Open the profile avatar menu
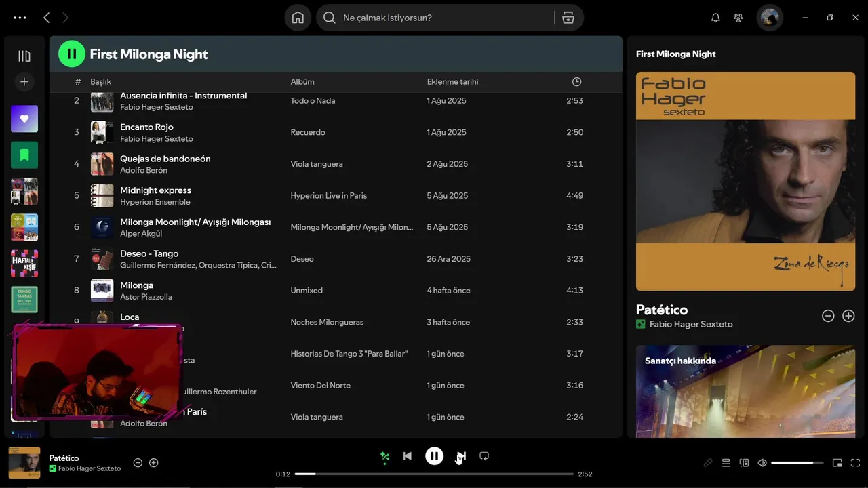The width and height of the screenshot is (868, 488). (770, 18)
